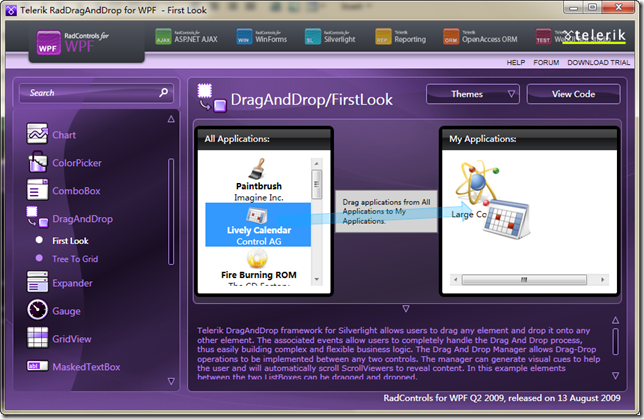Select Paintbrush Imagine Inc. list item
The image size is (644, 419).
[x=258, y=180]
